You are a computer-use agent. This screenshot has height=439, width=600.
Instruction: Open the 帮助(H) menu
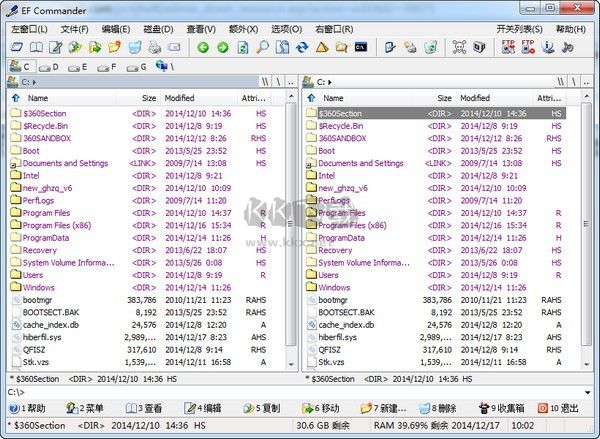coord(571,29)
